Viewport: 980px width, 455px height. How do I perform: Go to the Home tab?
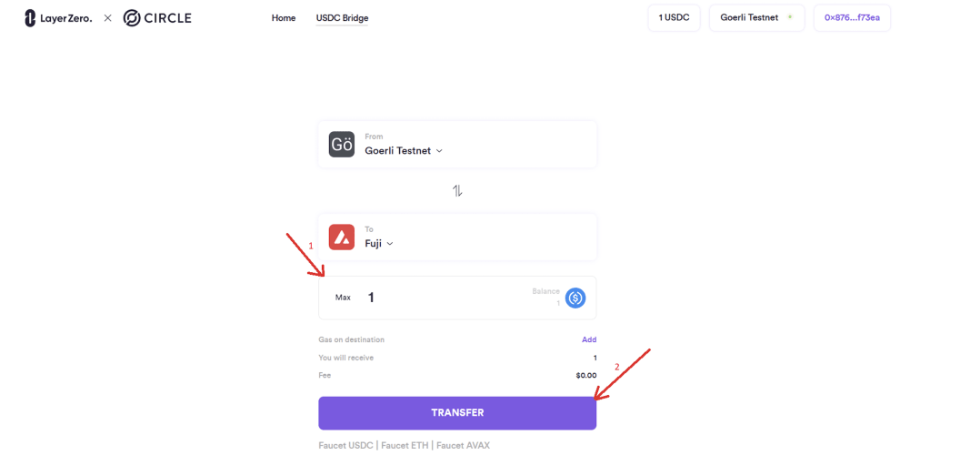coord(284,18)
